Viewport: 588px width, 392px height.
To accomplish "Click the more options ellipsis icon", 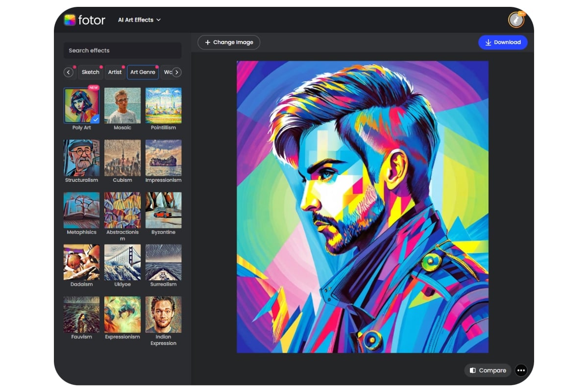I will [521, 370].
